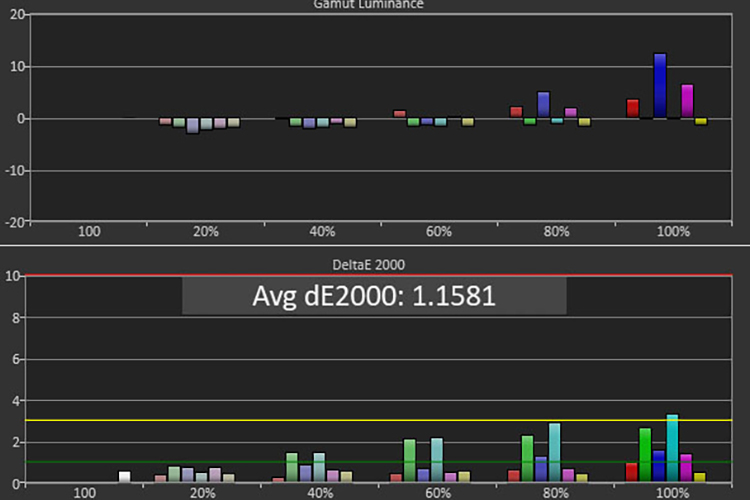
Task: Select the blue bar at 80% in Gamut Luminance
Action: point(543,105)
